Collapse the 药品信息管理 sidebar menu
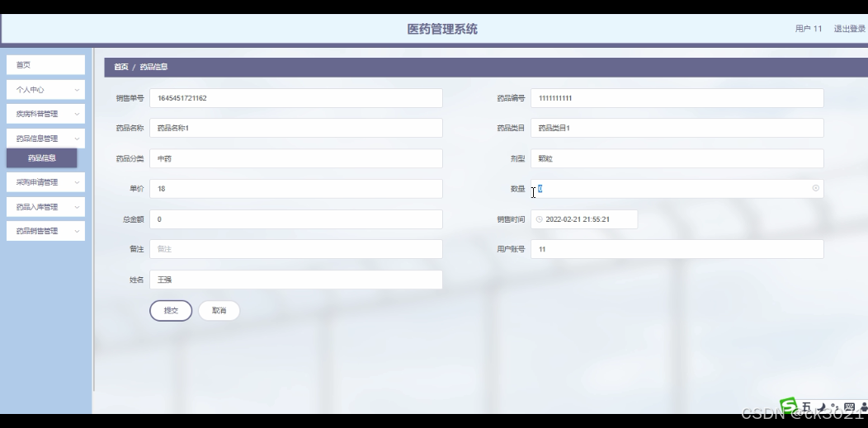Viewport: 868px width, 428px height. click(46, 139)
